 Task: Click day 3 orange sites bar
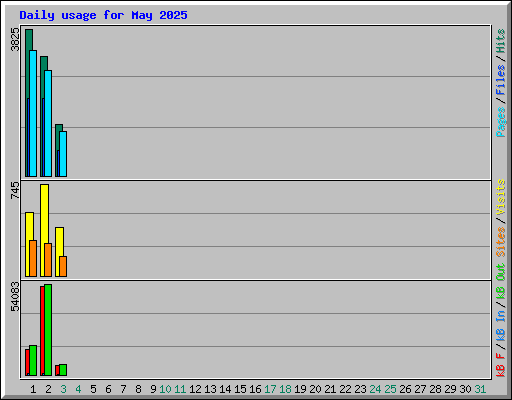(x=63, y=266)
